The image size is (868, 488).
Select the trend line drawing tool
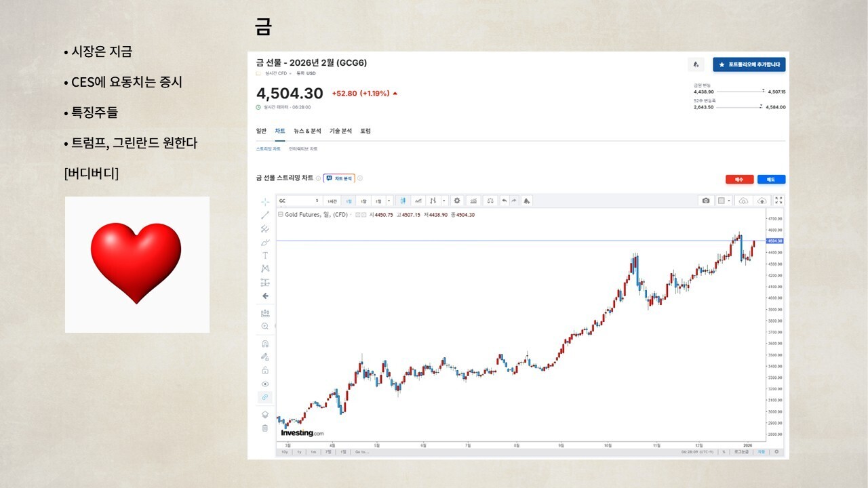265,216
